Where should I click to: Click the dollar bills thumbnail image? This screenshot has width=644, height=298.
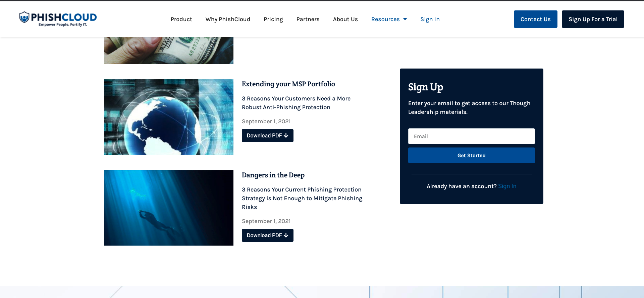pos(169,50)
